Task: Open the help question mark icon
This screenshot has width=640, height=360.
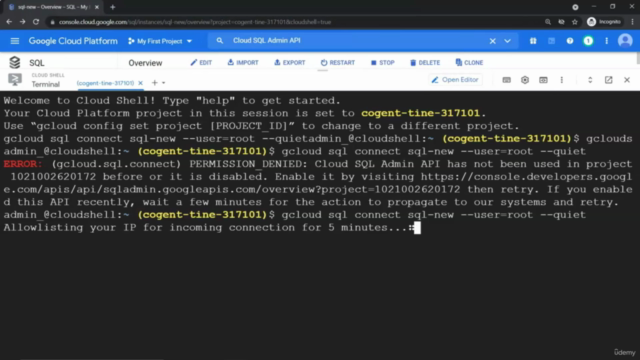Action: point(570,41)
